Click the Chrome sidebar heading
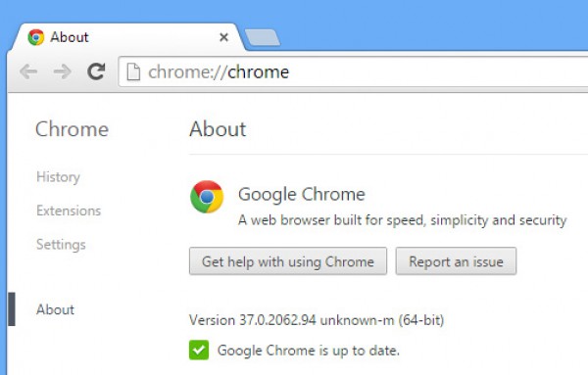 (x=72, y=129)
